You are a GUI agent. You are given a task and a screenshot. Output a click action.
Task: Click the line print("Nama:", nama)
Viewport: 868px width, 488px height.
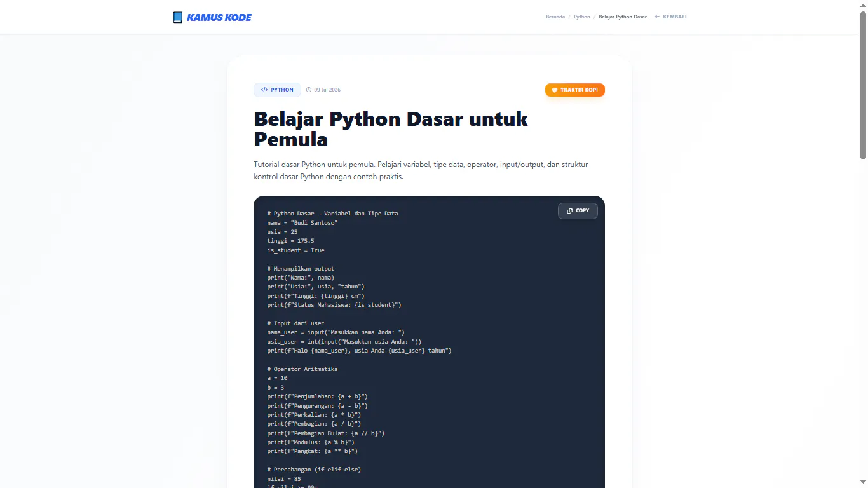click(301, 278)
